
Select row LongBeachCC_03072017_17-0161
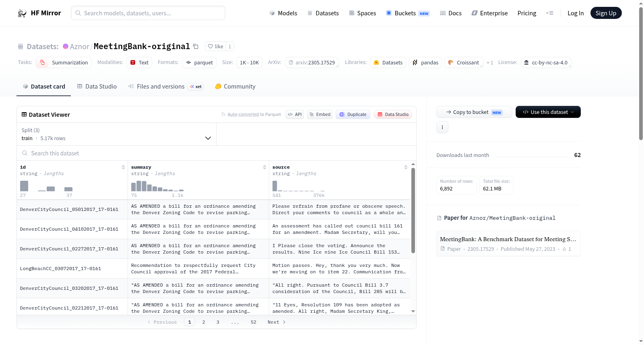click(x=213, y=269)
